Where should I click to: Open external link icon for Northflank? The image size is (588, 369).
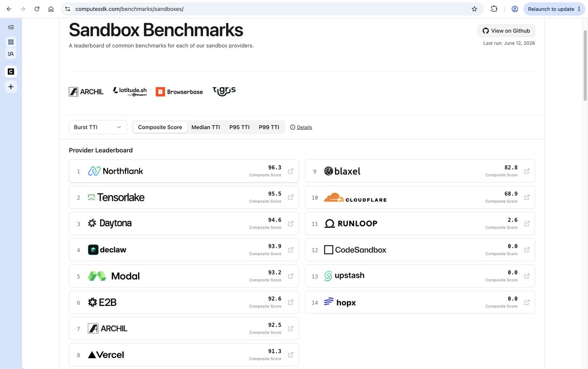(x=291, y=171)
